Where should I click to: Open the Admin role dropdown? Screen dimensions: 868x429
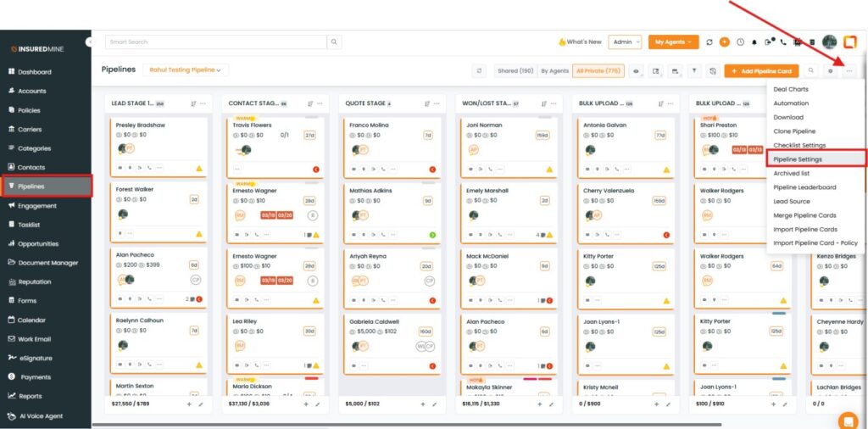(626, 42)
